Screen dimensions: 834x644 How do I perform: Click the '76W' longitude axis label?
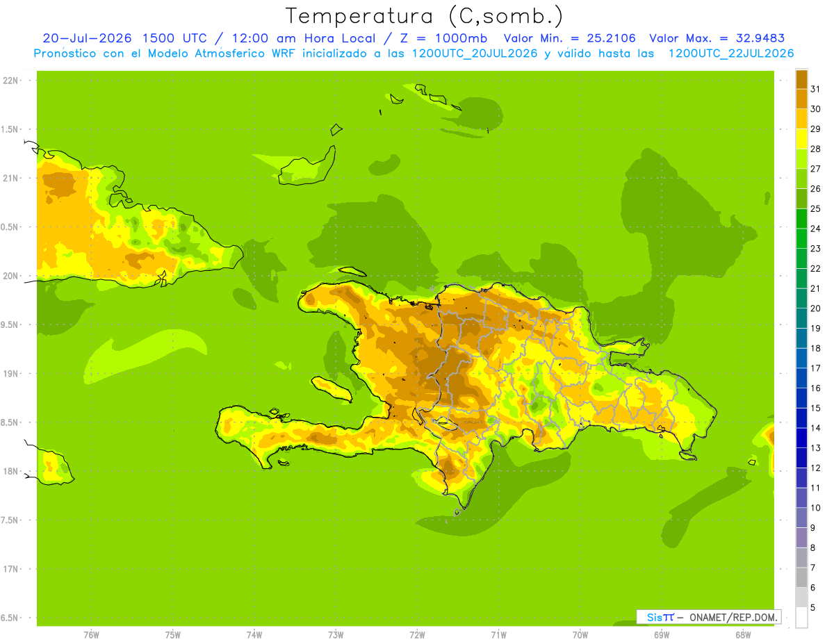click(91, 635)
